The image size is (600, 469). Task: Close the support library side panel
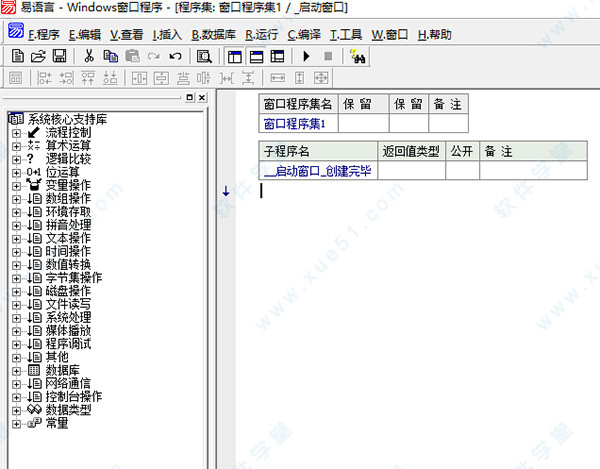tap(202, 98)
